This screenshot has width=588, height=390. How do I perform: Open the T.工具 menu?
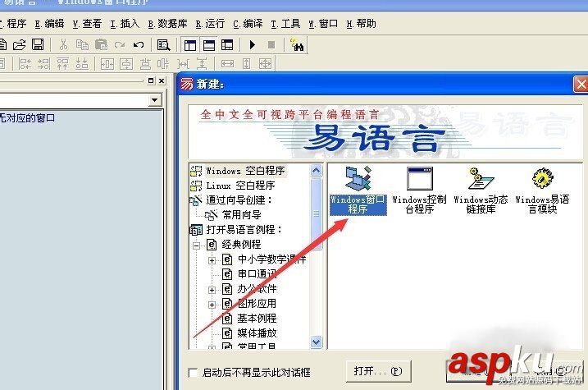285,24
